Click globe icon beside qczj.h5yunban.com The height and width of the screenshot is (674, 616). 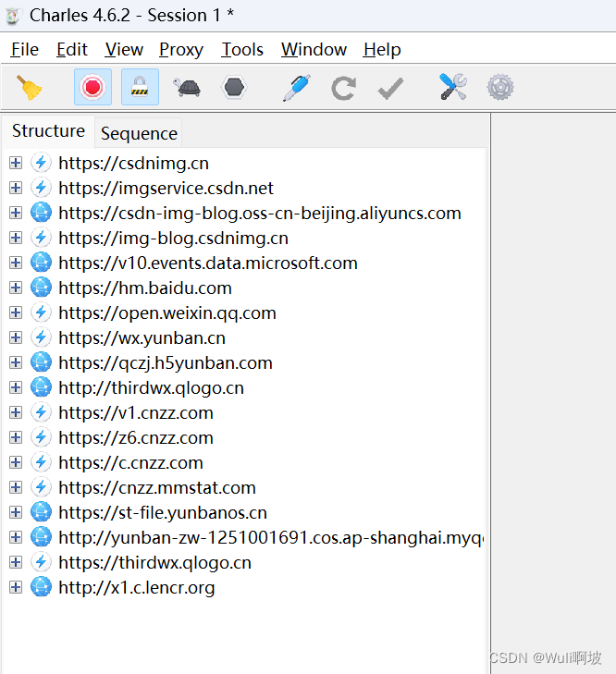coord(41,362)
